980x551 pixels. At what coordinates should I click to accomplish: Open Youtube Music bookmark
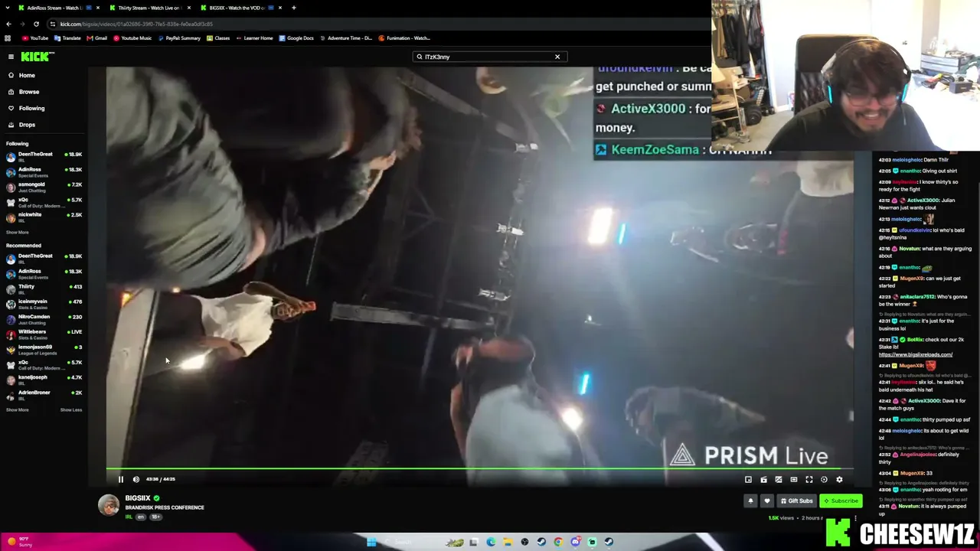click(132, 38)
